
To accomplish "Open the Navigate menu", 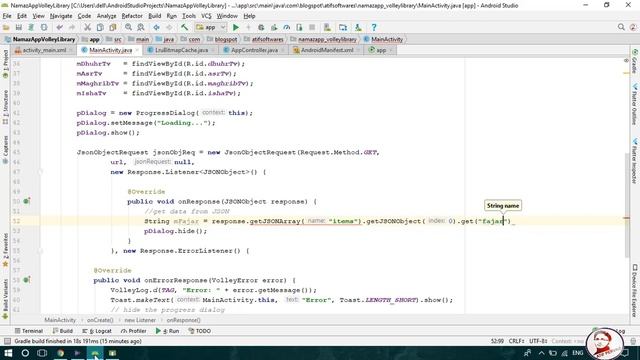I will point(61,16).
